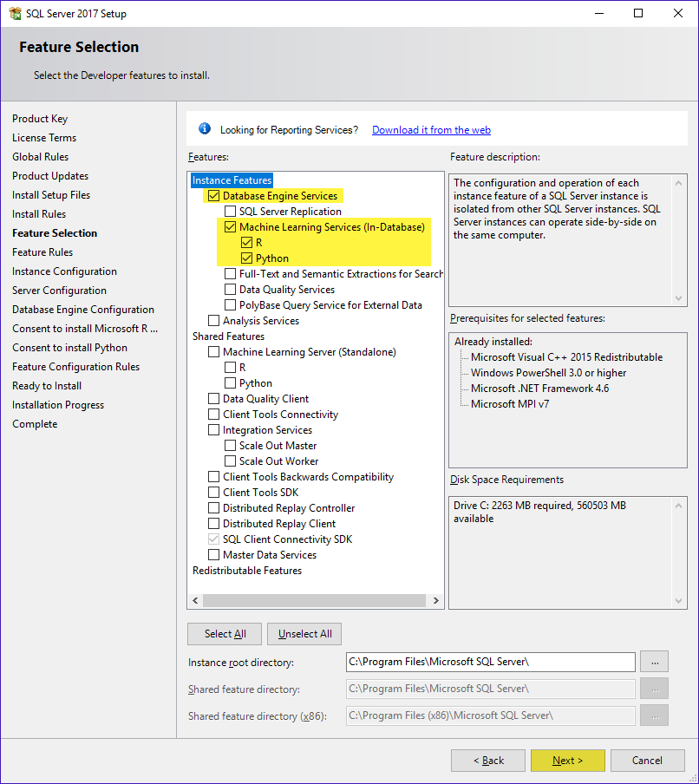Cancel the SQL Server setup

pyautogui.click(x=647, y=760)
